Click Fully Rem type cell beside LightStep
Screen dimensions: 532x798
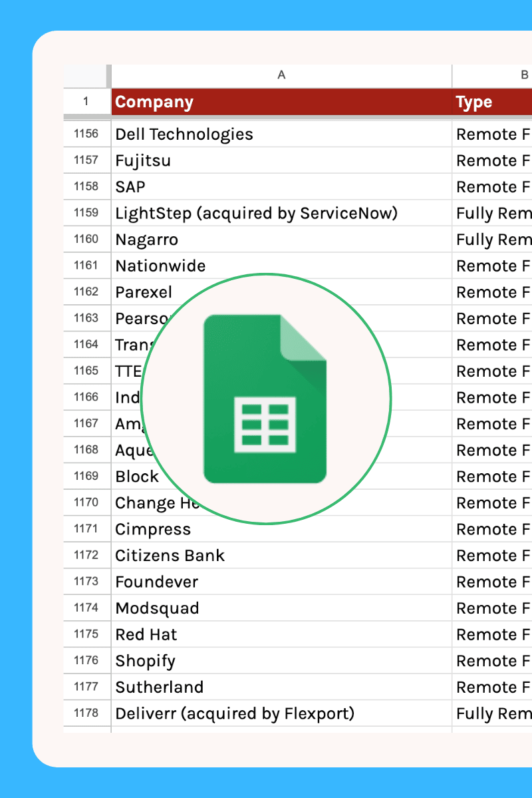492,213
